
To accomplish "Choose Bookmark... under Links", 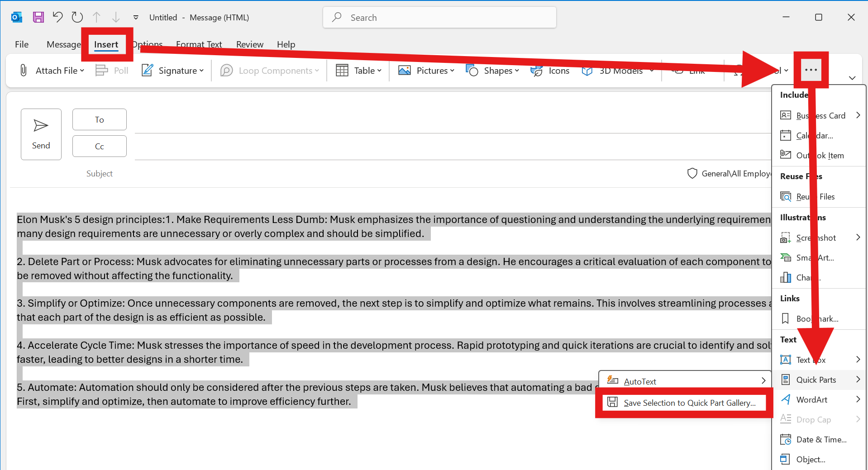I will point(819,318).
